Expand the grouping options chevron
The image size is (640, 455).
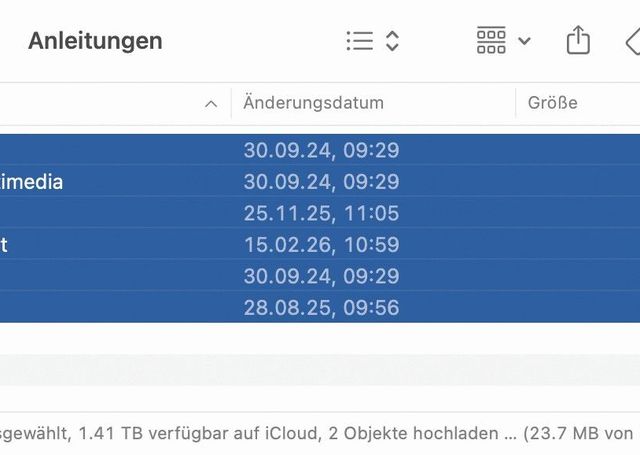pyautogui.click(x=525, y=42)
